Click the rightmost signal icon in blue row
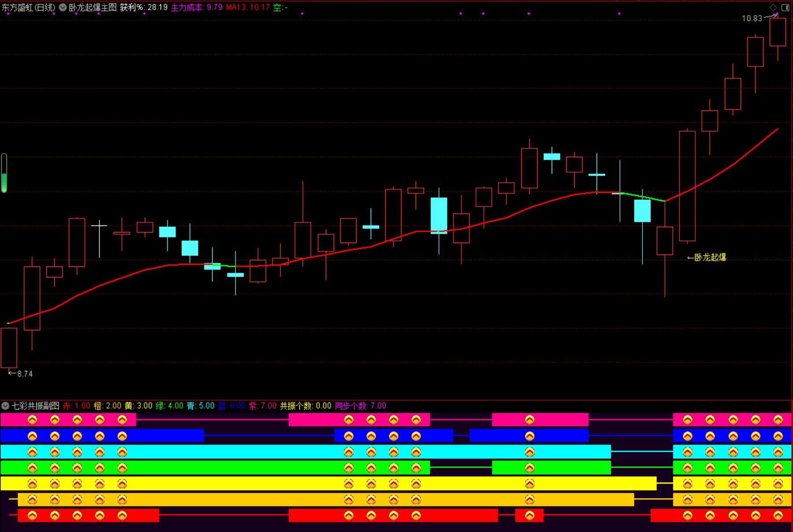This screenshot has width=793, height=532. pyautogui.click(x=778, y=436)
